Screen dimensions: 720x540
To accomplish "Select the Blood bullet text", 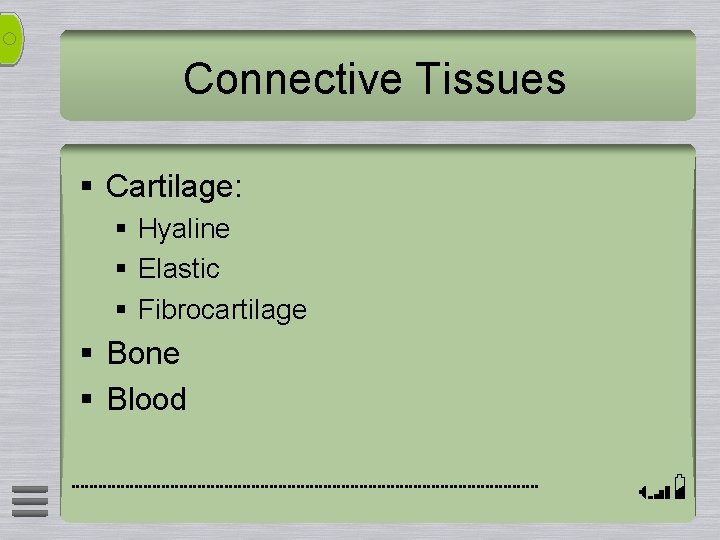I will [x=146, y=399].
